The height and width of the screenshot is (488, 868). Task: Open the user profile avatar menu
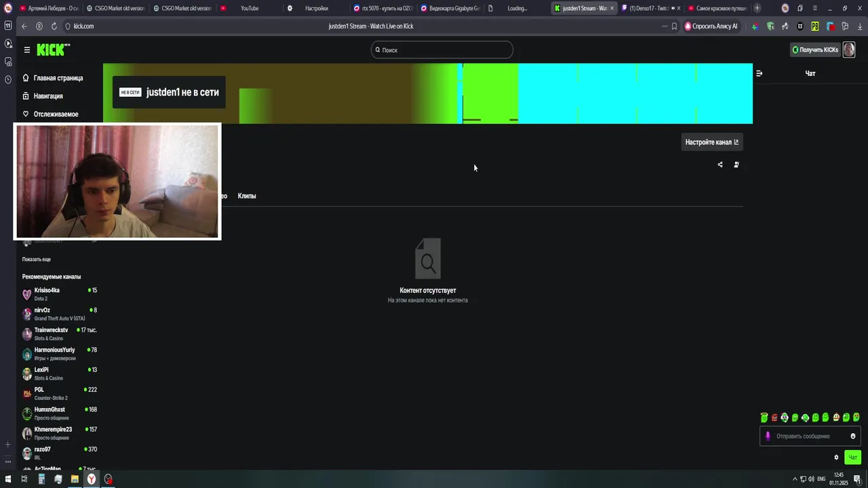tap(849, 50)
